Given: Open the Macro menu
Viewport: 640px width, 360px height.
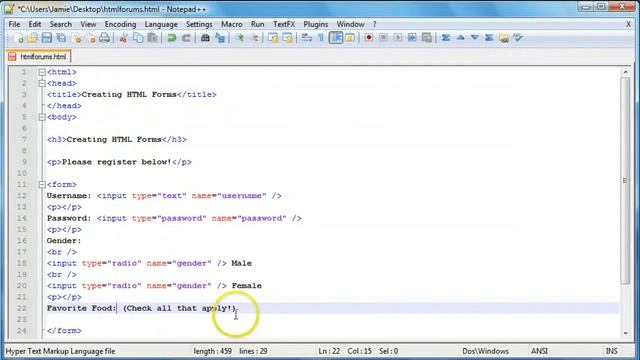Looking at the screenshot, I should [x=232, y=24].
